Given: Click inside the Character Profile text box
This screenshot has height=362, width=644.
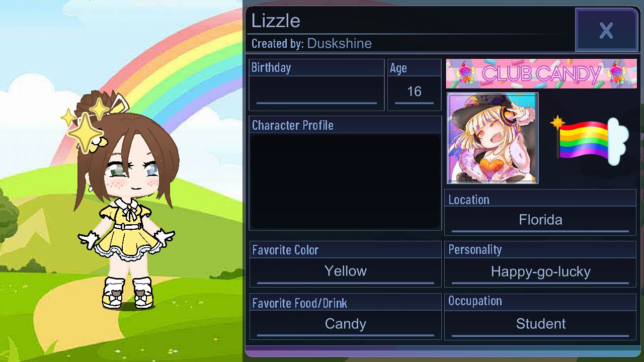Looking at the screenshot, I should point(345,181).
